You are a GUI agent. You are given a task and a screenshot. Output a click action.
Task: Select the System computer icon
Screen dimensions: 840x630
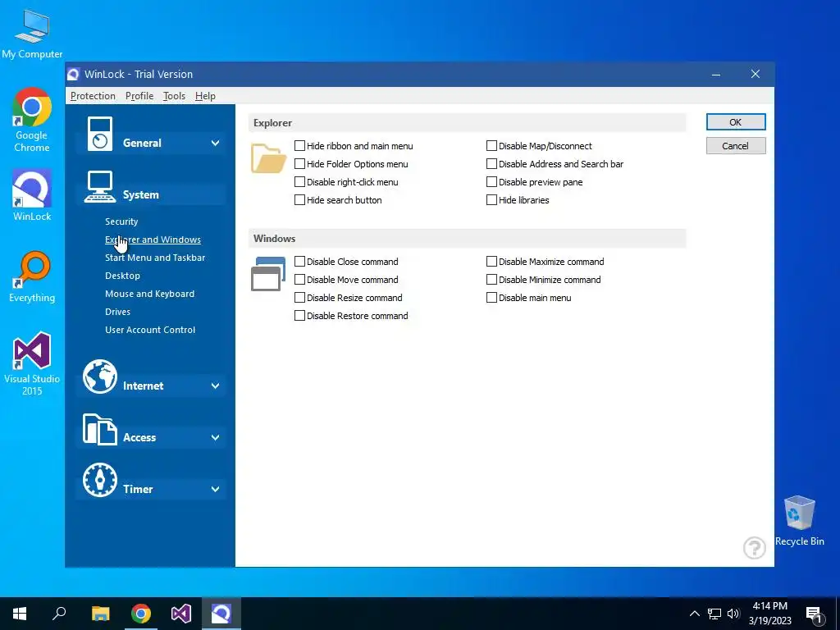(99, 186)
